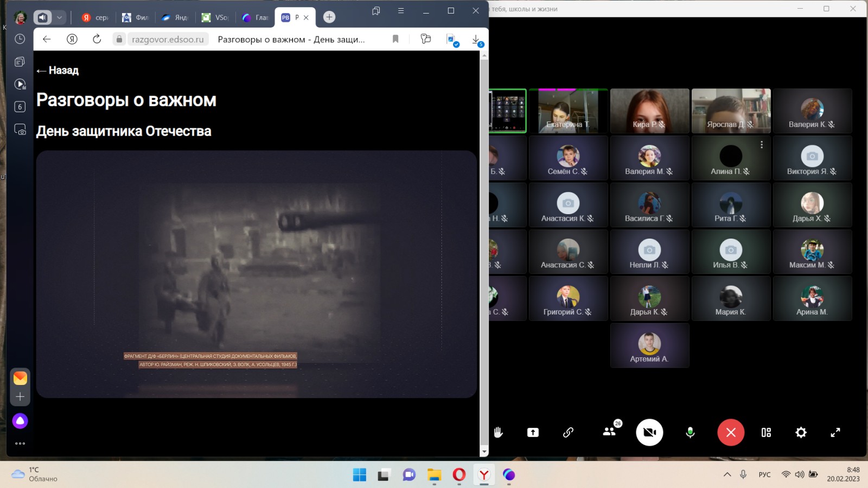Open Yandex Browser from the taskbar
Screen dimensions: 868x488
[x=484, y=475]
